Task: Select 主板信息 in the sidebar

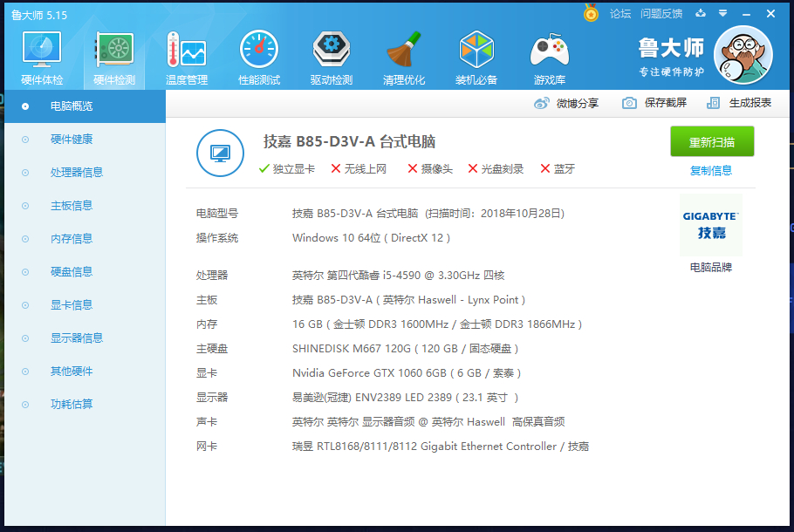Action: [x=86, y=206]
